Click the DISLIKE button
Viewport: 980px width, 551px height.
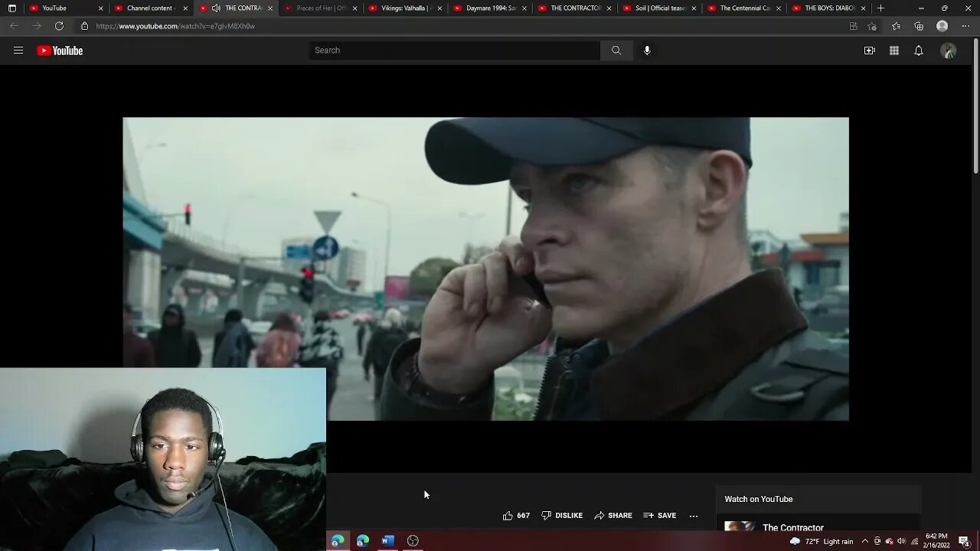point(562,516)
